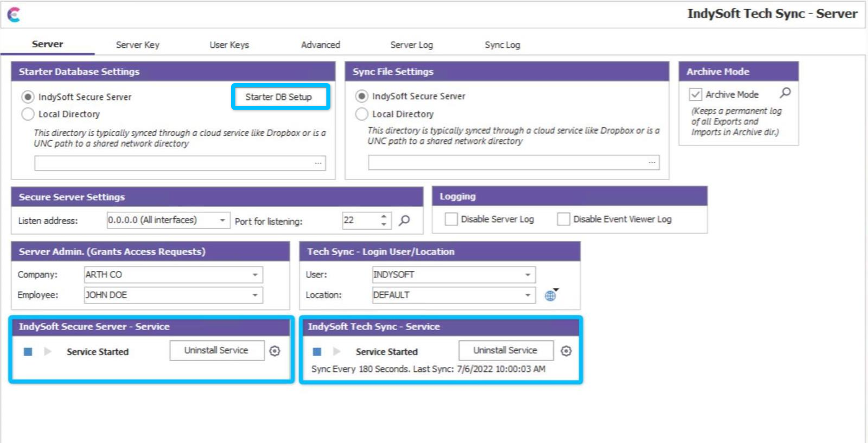Click Uninstall Service for Secure Server
868x443 pixels.
point(216,351)
